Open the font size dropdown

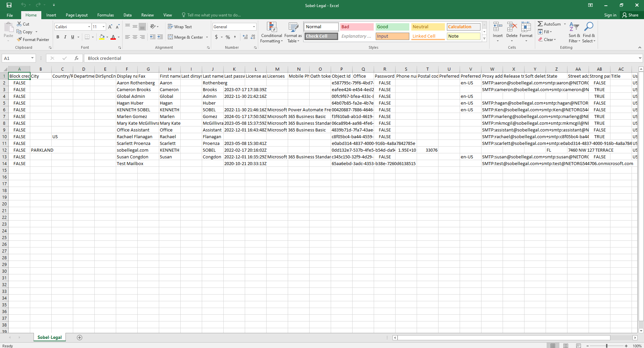click(103, 27)
